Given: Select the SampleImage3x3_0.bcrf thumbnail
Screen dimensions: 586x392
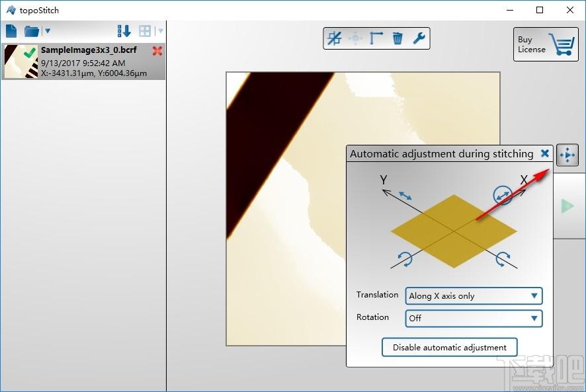Looking at the screenshot, I should click(21, 61).
